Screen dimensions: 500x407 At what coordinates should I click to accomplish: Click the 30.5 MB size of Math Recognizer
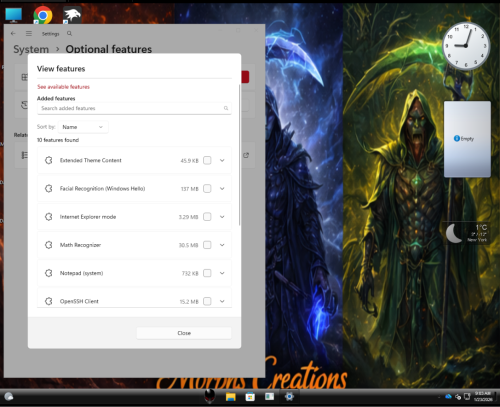(188, 245)
